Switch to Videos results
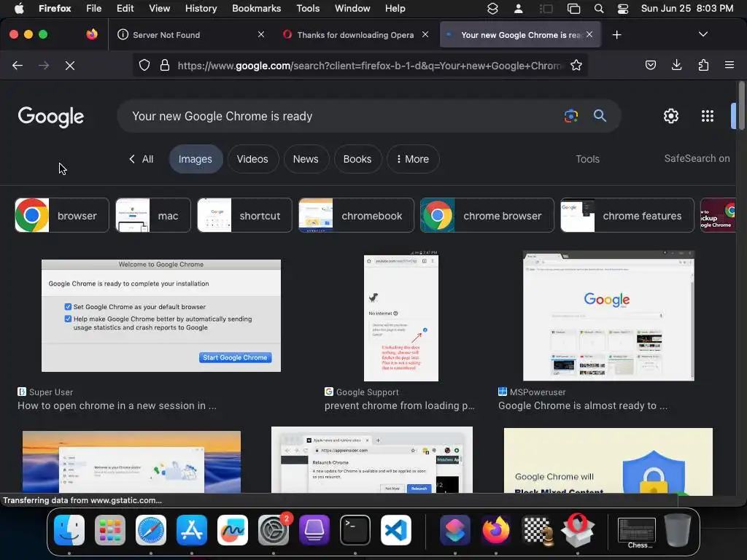The height and width of the screenshot is (560, 747). point(252,159)
